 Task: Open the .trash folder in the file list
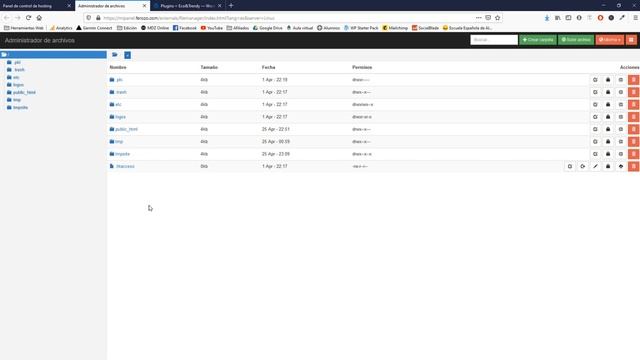(121, 92)
